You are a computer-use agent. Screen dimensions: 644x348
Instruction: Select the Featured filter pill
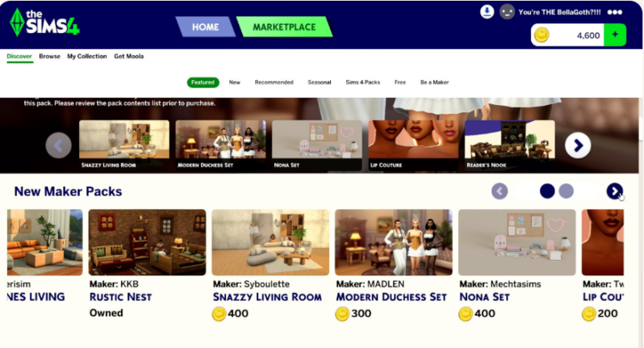203,82
